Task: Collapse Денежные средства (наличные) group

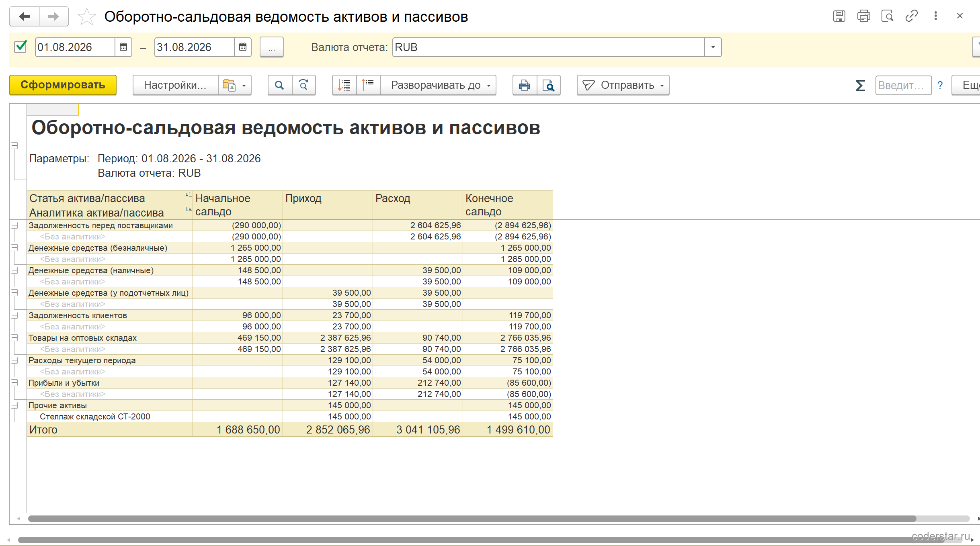Action: click(x=14, y=270)
